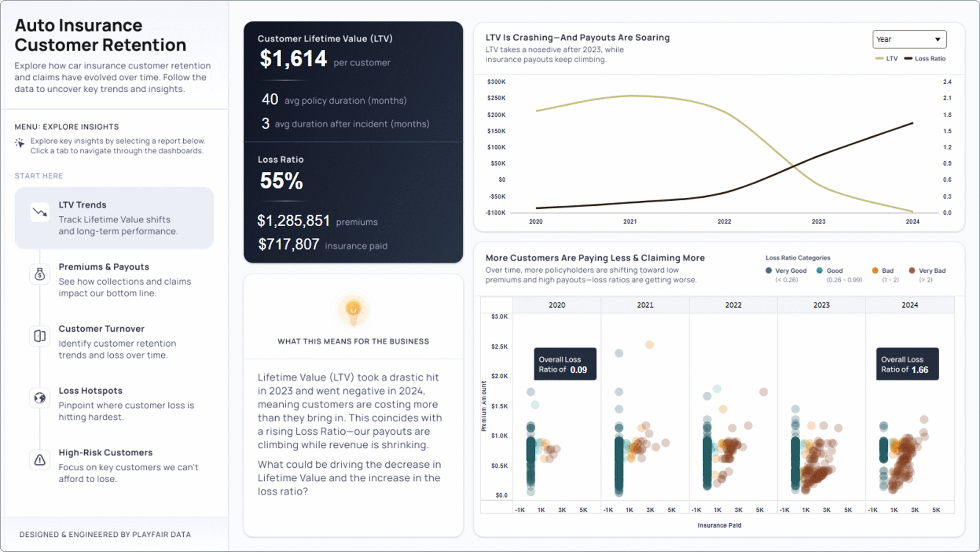Select the High-Risk Customers warning icon
The image size is (980, 552).
click(40, 460)
